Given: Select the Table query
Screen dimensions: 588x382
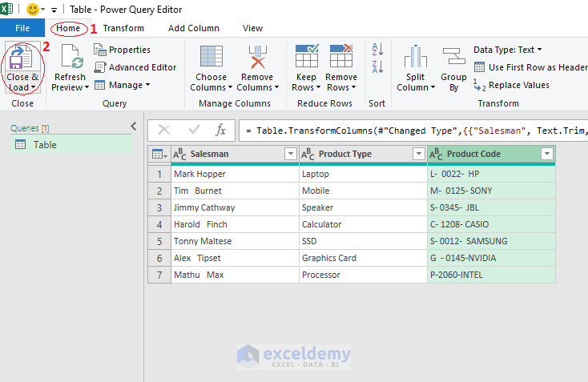Looking at the screenshot, I should coord(71,145).
